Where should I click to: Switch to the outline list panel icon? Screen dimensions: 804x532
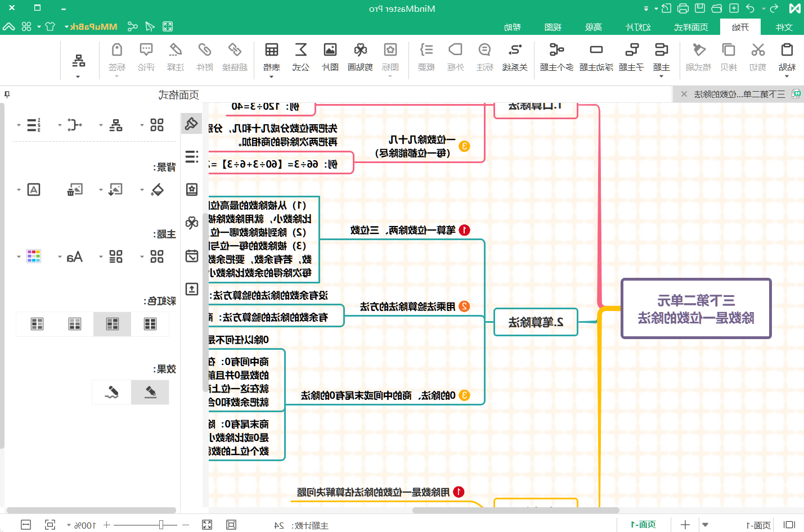[x=192, y=156]
